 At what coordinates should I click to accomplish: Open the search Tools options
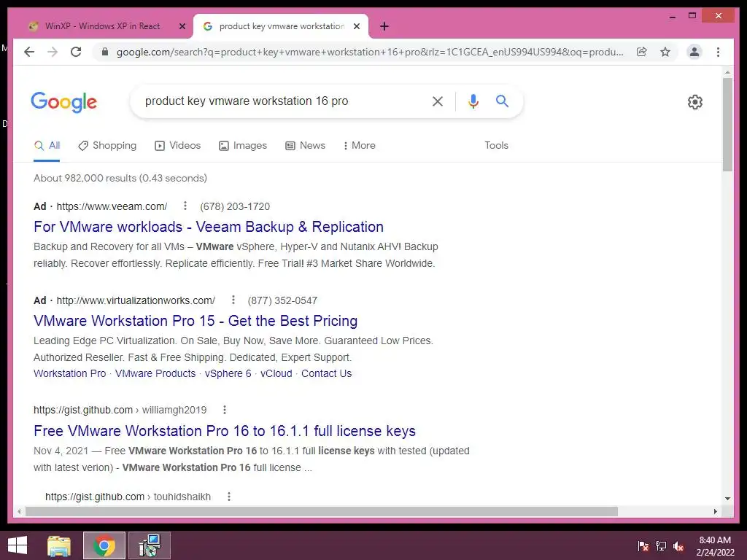click(496, 145)
